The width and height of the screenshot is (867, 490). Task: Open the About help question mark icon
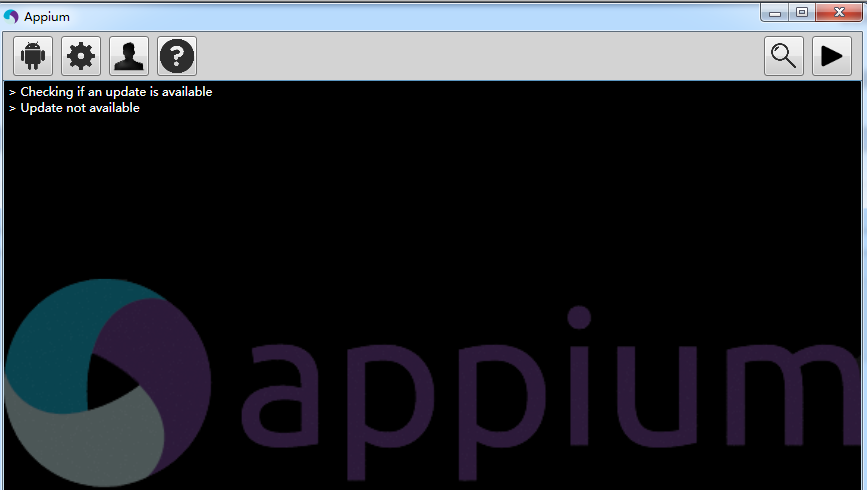(177, 56)
